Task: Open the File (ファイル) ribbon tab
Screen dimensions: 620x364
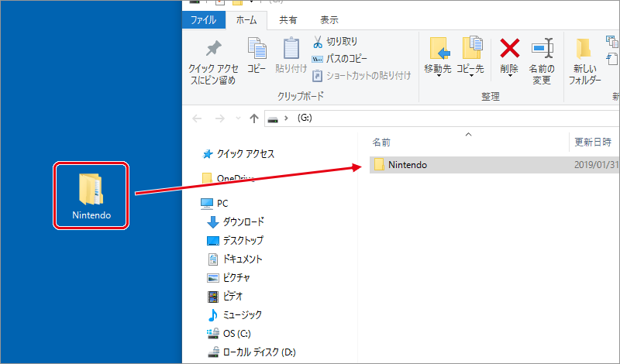Action: [x=204, y=20]
